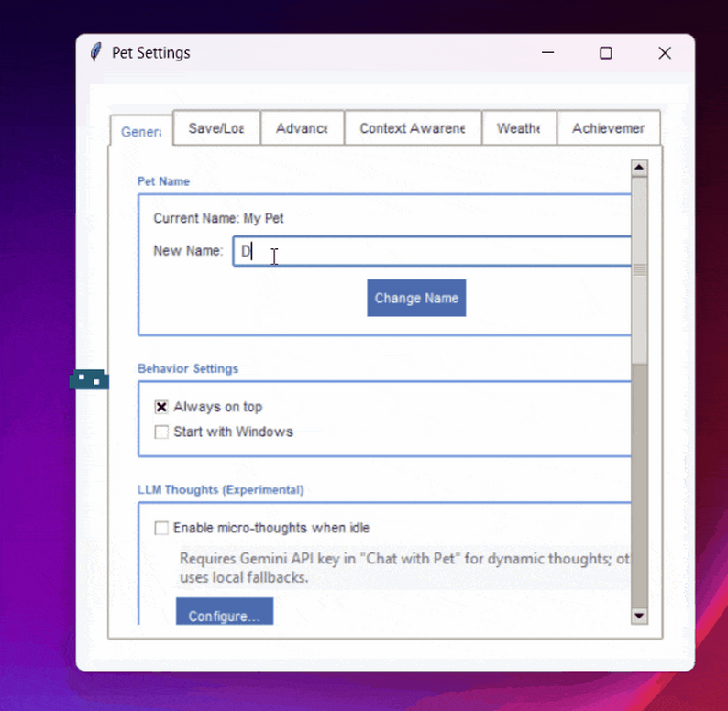Click the scrollbar up arrow
The height and width of the screenshot is (711, 728).
639,168
